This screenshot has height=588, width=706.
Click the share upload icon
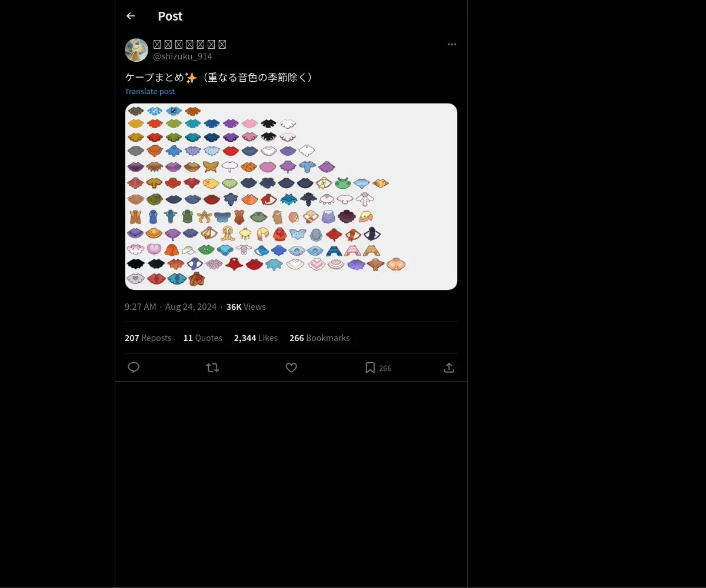[x=449, y=367]
